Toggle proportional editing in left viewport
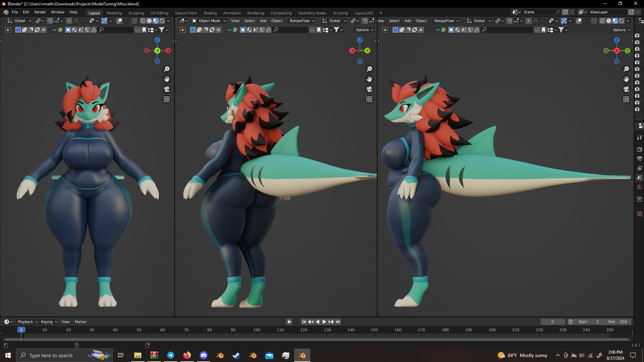The image size is (644, 362). (x=69, y=21)
